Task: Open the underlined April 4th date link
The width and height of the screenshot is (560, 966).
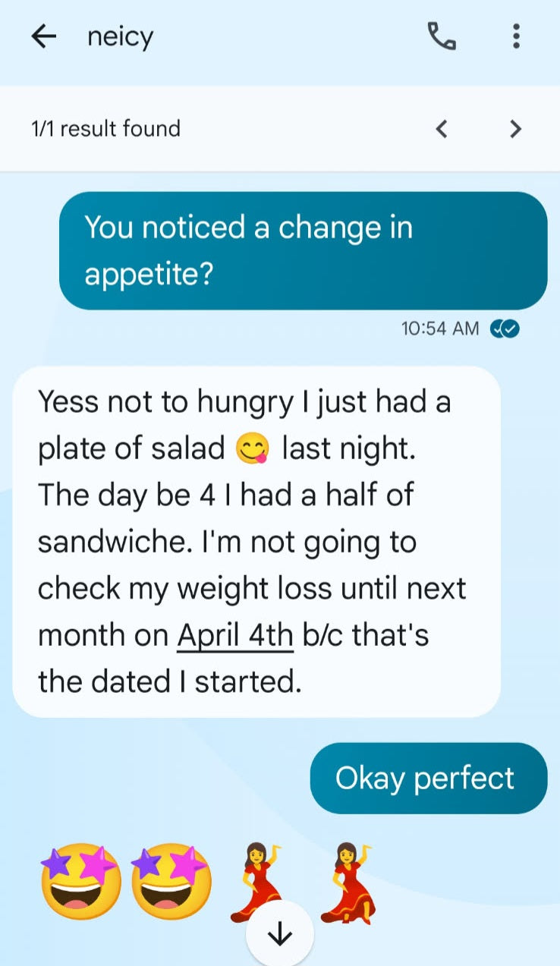Action: [x=235, y=635]
